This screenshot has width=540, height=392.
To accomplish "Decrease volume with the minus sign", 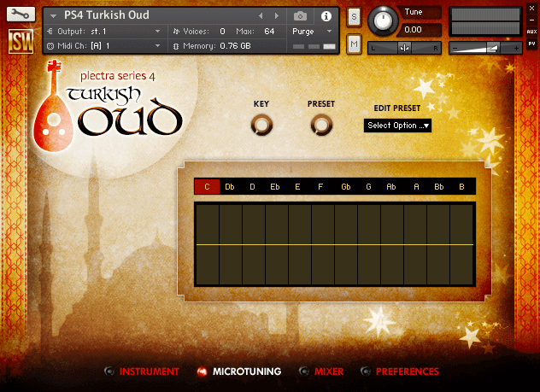I will [455, 49].
